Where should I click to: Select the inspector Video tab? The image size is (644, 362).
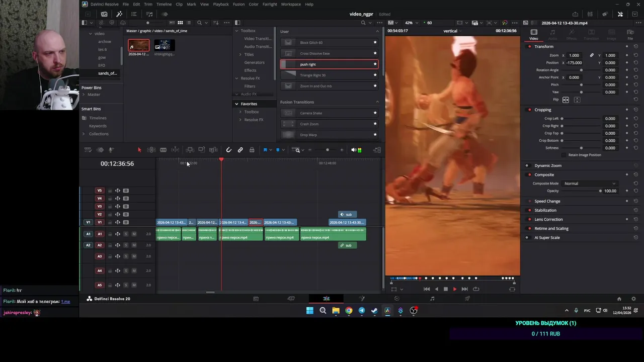533,34
